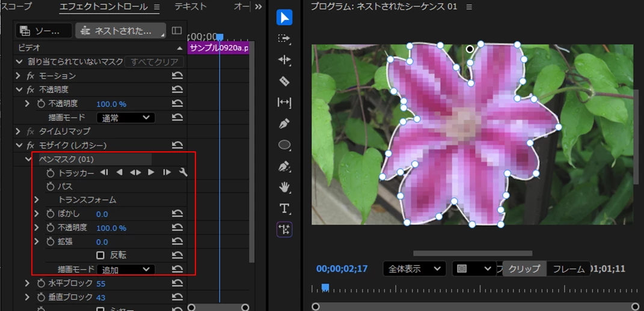
Task: Collapse the ペンマスク (01) section
Action: [x=28, y=159]
